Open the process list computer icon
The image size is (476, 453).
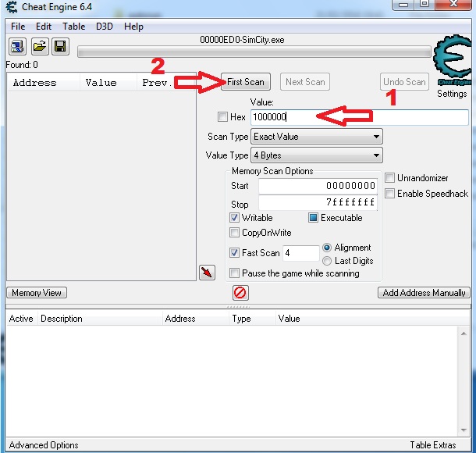(17, 47)
